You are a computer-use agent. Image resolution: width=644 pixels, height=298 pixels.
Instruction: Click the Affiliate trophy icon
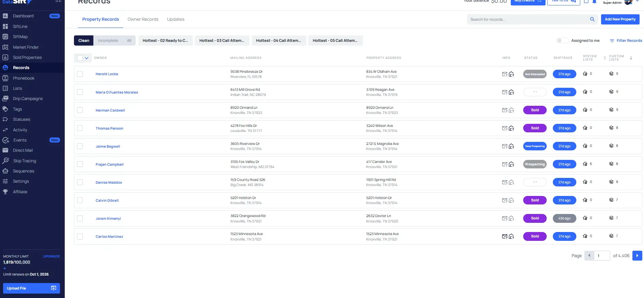(5, 192)
